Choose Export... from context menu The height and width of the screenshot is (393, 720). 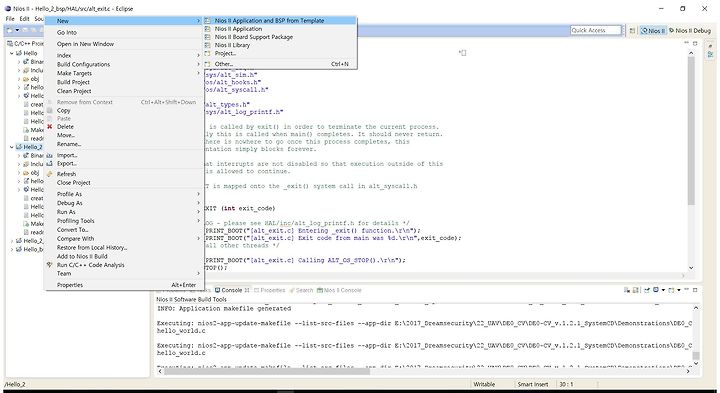tap(124, 164)
